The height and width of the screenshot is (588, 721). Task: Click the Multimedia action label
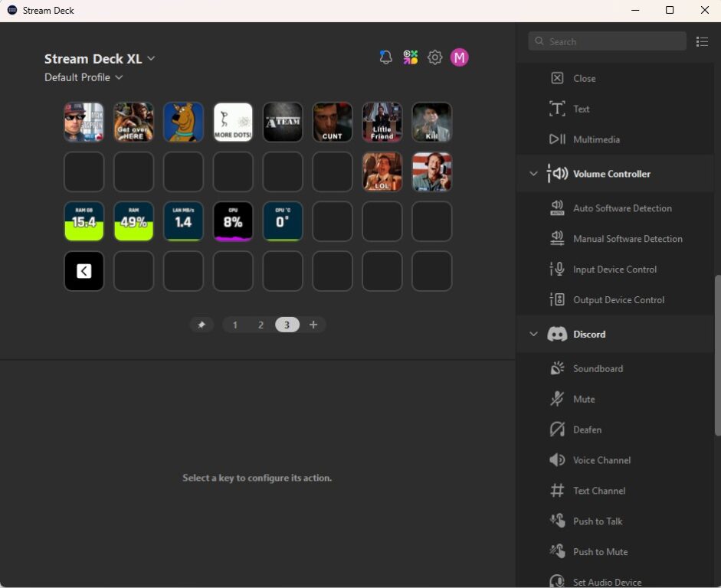click(596, 139)
